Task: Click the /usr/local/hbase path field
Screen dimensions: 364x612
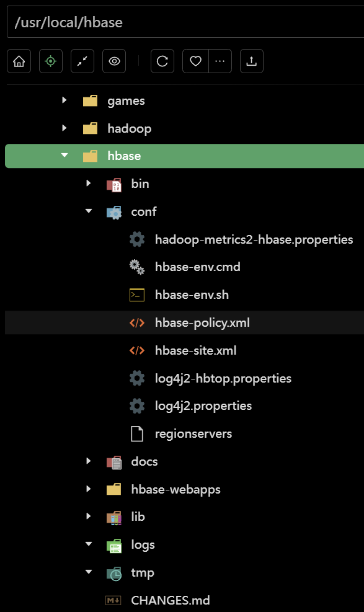Action: (182, 22)
